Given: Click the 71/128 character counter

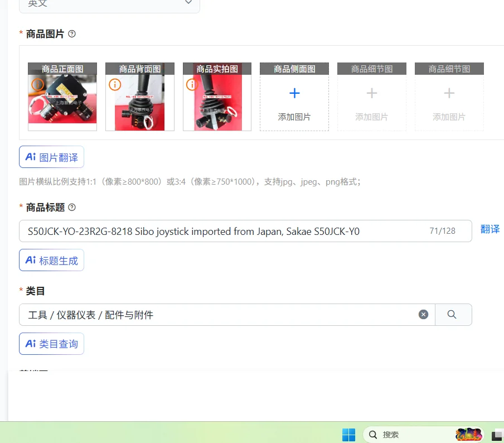Looking at the screenshot, I should click(442, 231).
